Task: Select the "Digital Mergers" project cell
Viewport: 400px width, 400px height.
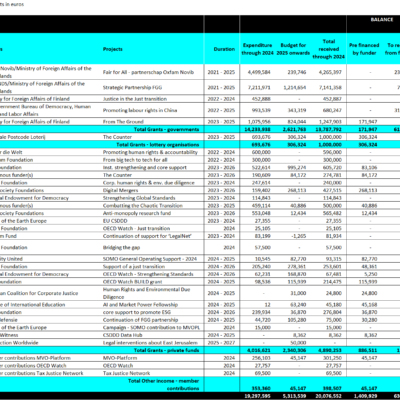Action: click(120, 190)
